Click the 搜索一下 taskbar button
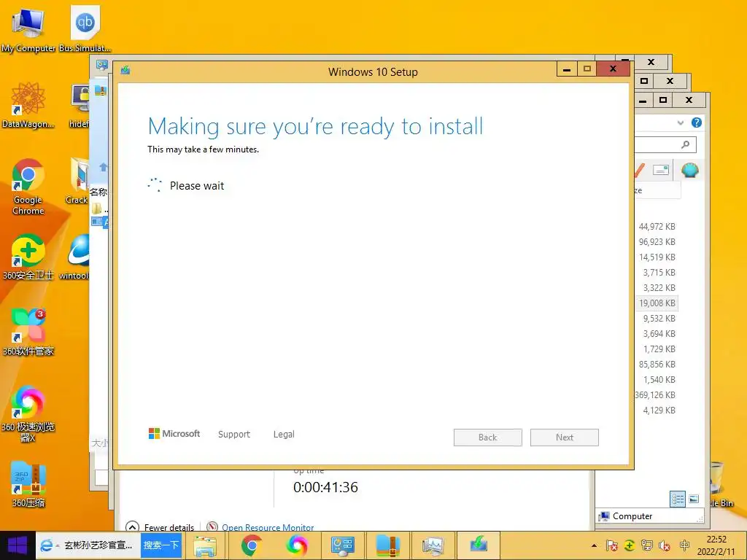 (x=161, y=545)
